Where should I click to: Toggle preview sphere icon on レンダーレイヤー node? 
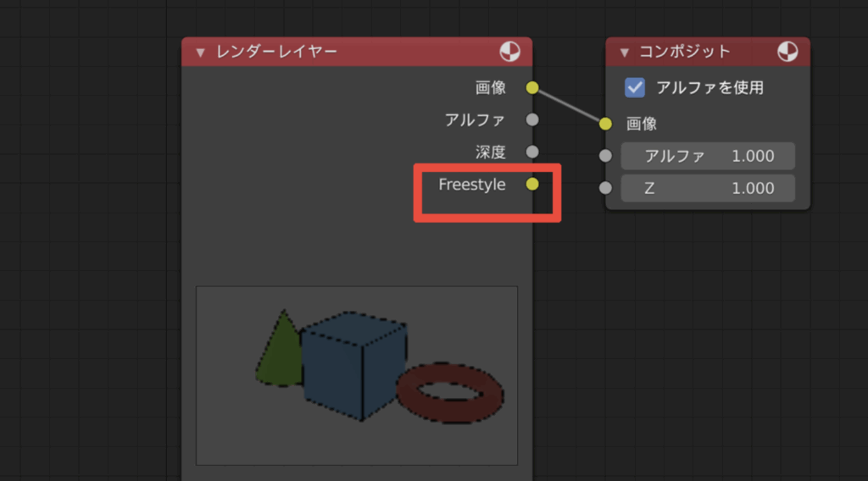(x=509, y=53)
